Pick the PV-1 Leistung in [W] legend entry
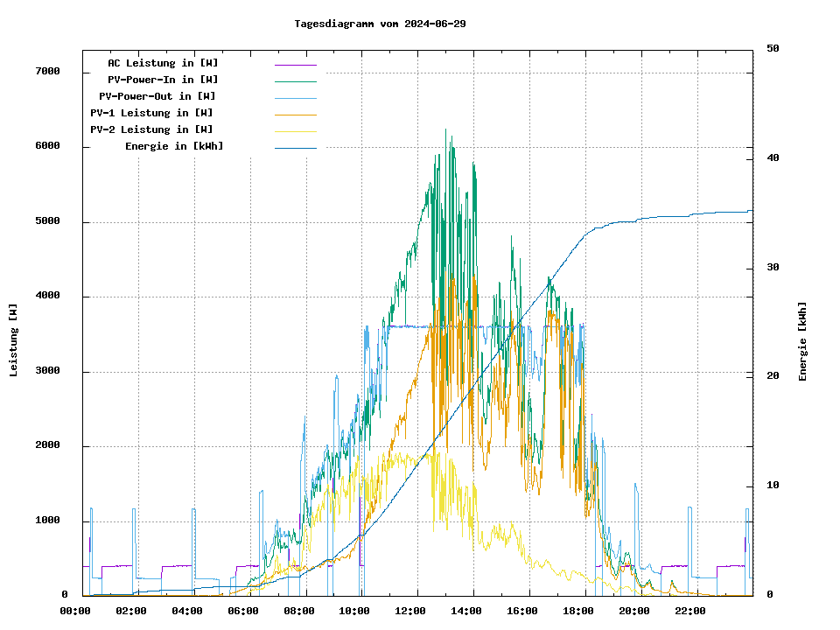The height and width of the screenshot is (630, 840). point(151,113)
